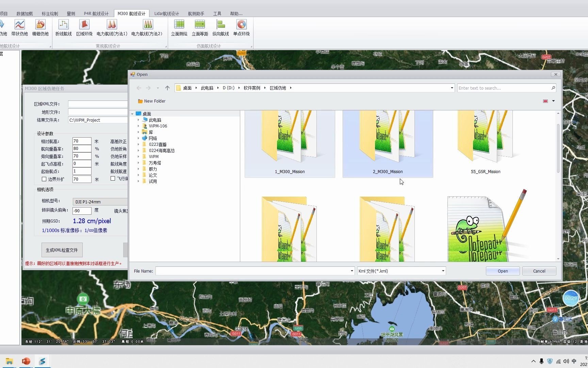
Task: Expand the File Name history dropdown
Action: (x=352, y=271)
